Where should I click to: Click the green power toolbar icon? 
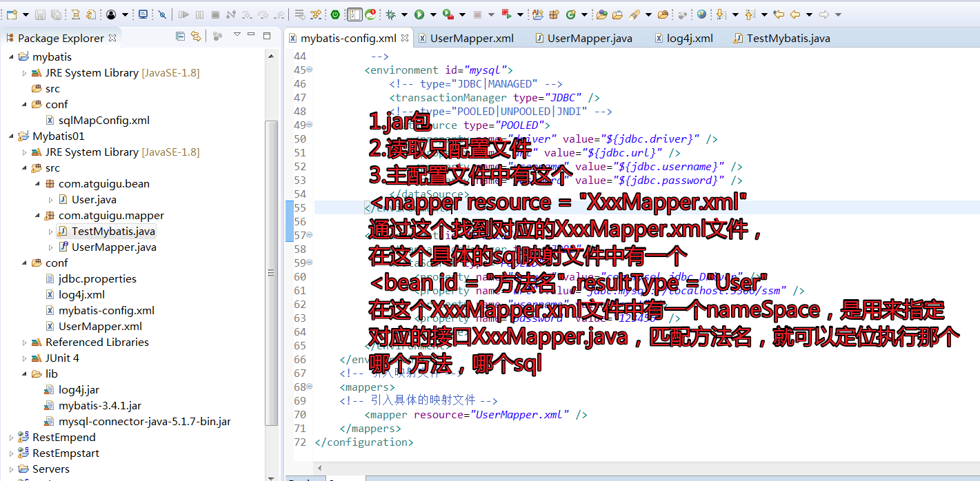tap(335, 14)
